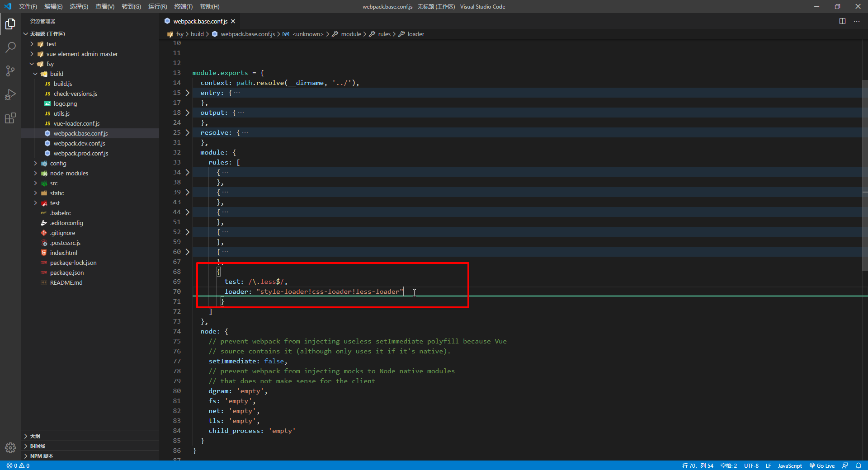Viewport: 868px width, 470px height.
Task: Open vue-loader.conf.js file
Action: [90, 123]
